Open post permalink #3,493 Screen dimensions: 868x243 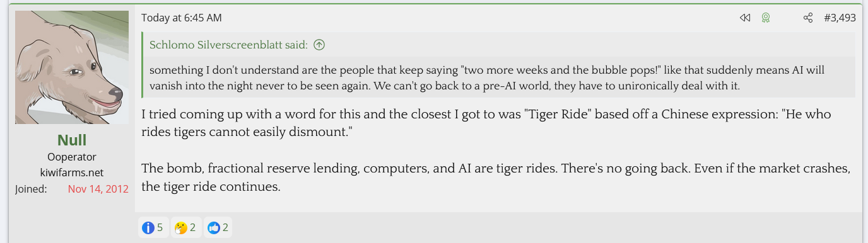pos(840,18)
